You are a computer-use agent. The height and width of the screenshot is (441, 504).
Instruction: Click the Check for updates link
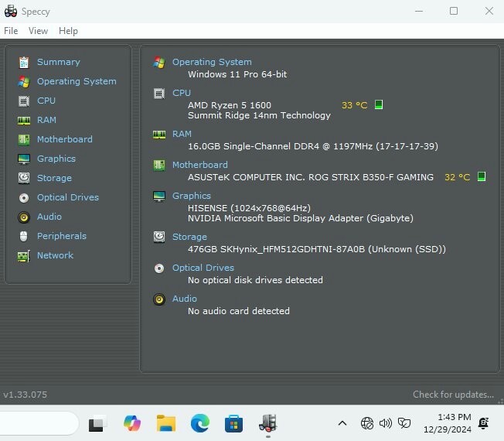click(x=453, y=395)
